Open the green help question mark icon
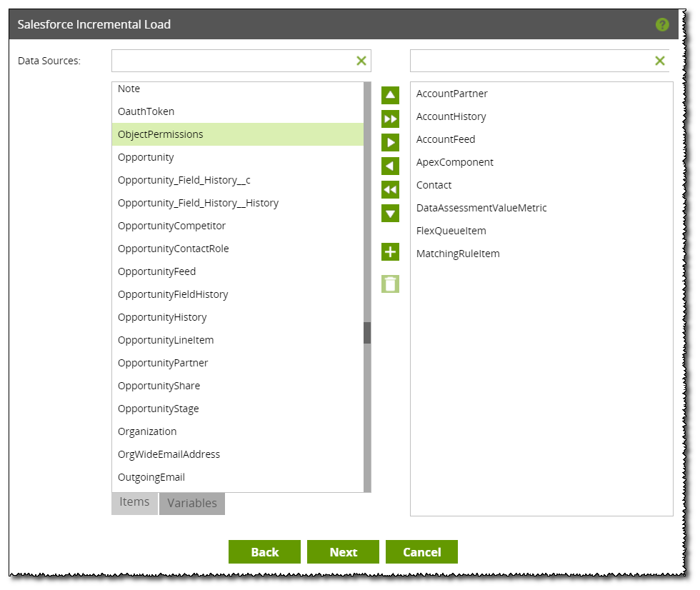The image size is (700, 590). point(662,24)
